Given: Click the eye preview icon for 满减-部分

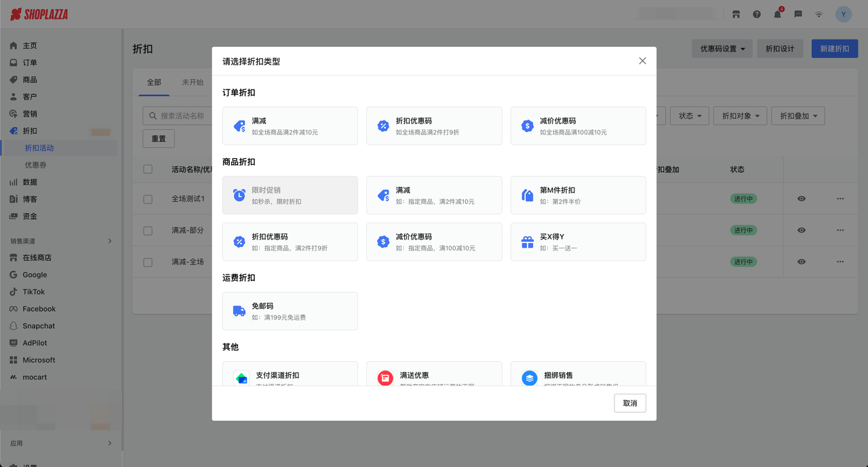Looking at the screenshot, I should tap(801, 230).
